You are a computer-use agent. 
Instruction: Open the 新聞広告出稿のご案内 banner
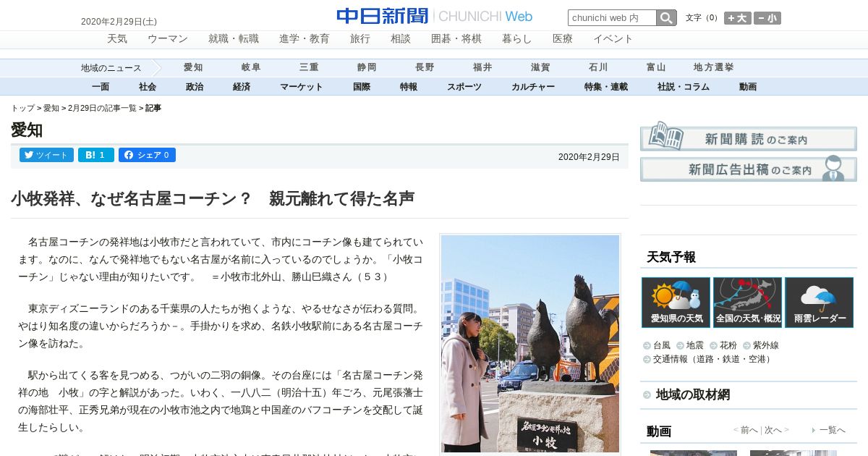pos(749,169)
